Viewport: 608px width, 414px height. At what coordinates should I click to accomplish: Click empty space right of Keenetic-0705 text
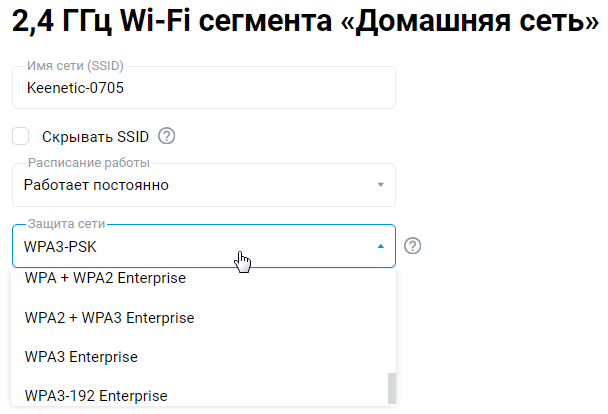point(280,88)
